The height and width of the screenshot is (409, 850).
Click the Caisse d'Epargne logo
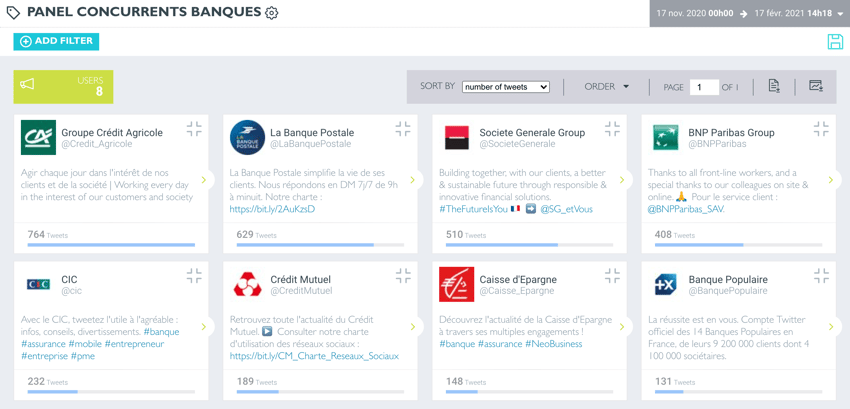click(x=456, y=284)
